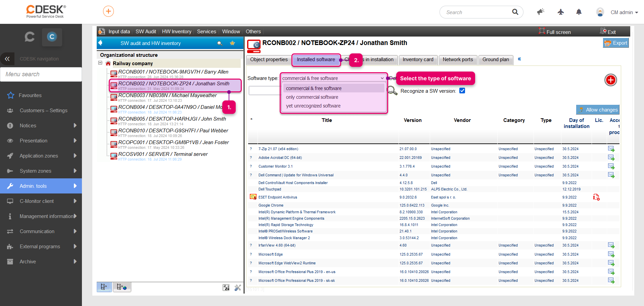
Task: Click the accept icon in the 7-Zip row
Action: [611, 149]
